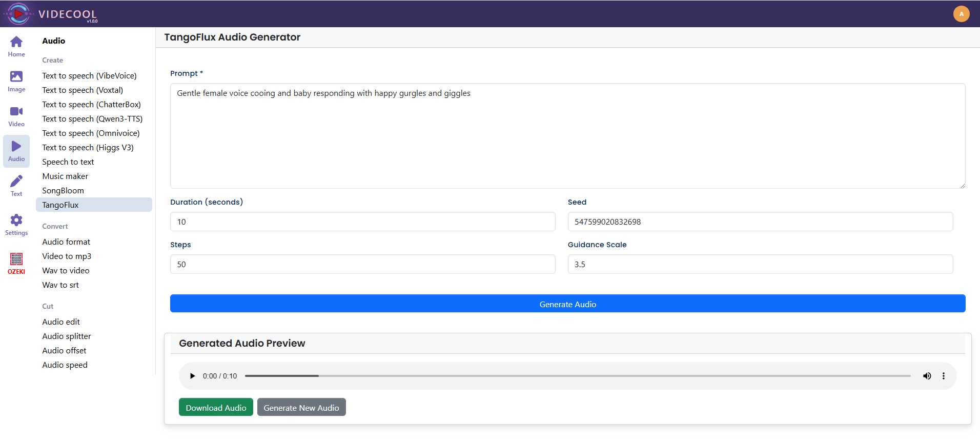980x440 pixels.
Task: Seek within the audio progress bar
Action: (x=578, y=376)
